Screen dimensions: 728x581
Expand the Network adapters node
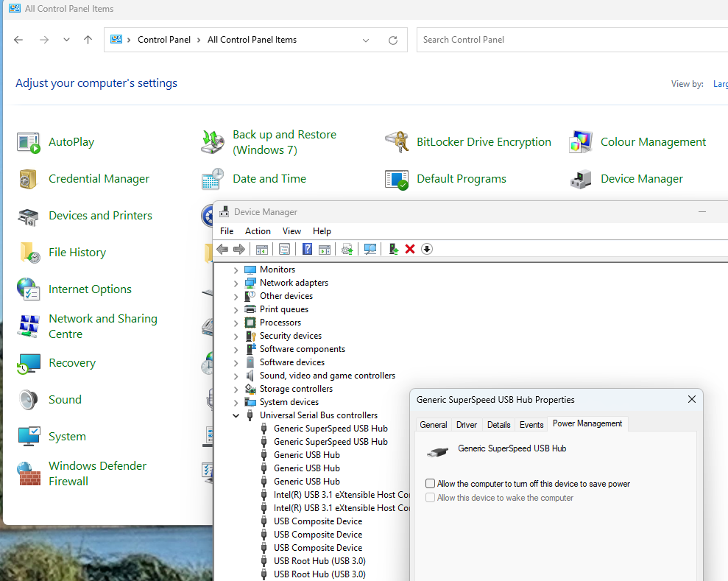coord(236,284)
